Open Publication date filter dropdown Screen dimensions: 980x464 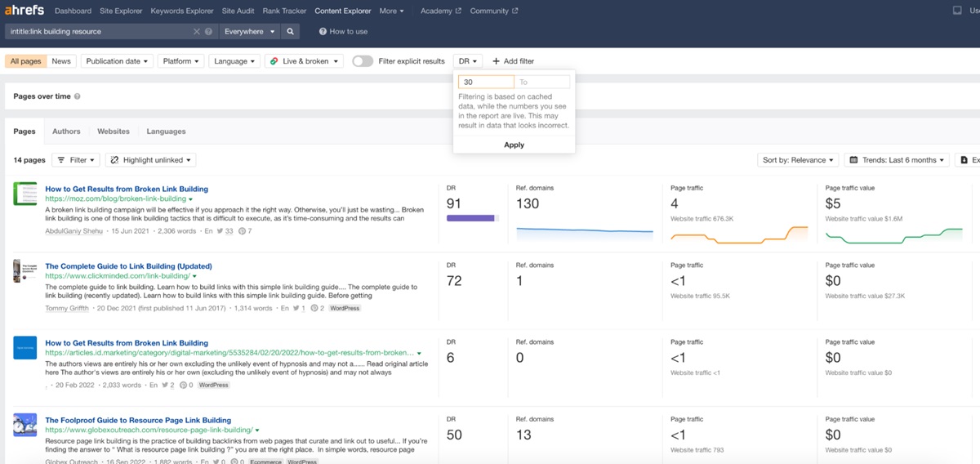tap(118, 61)
